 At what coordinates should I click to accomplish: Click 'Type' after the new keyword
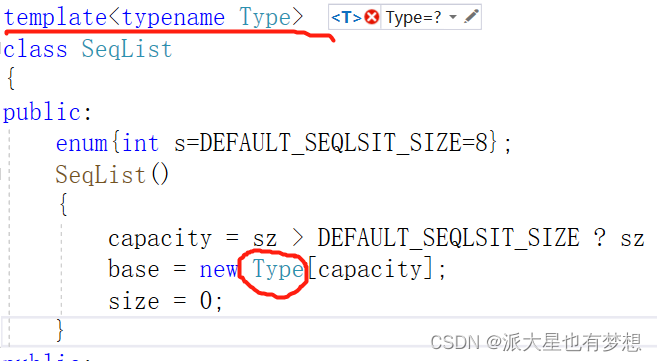point(278,269)
